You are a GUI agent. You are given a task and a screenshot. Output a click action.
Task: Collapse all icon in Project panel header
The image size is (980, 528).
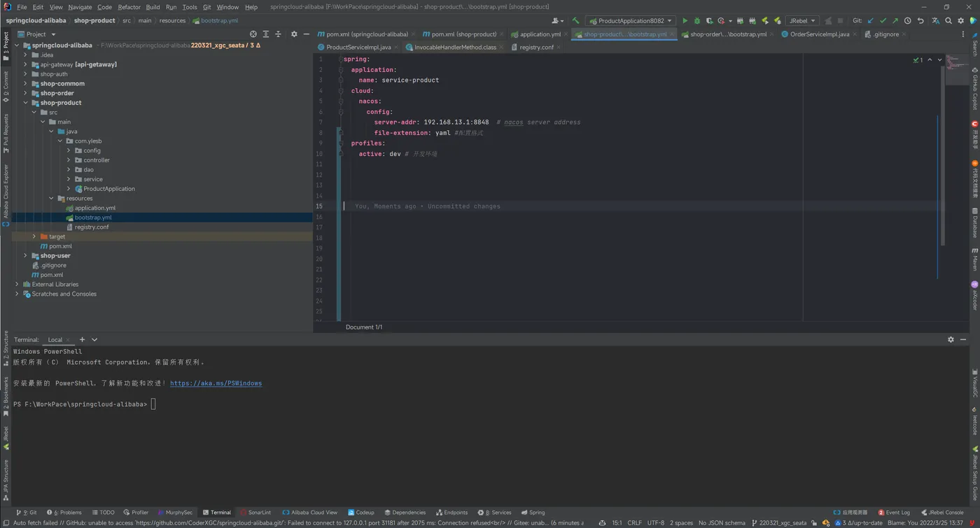pos(278,34)
